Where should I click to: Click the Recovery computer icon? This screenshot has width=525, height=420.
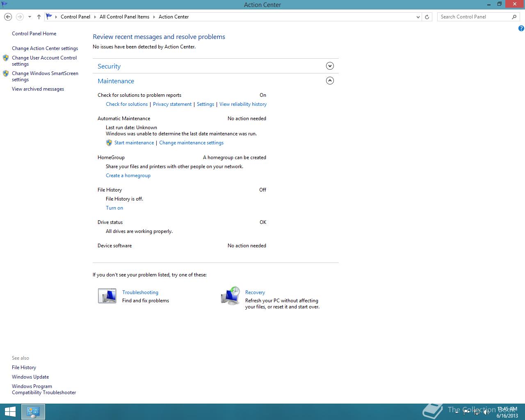(x=231, y=296)
